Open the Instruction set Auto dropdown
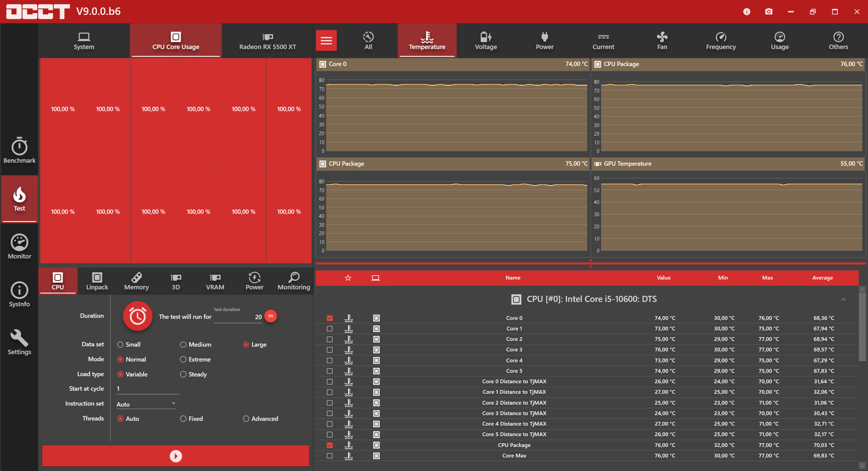 (146, 404)
